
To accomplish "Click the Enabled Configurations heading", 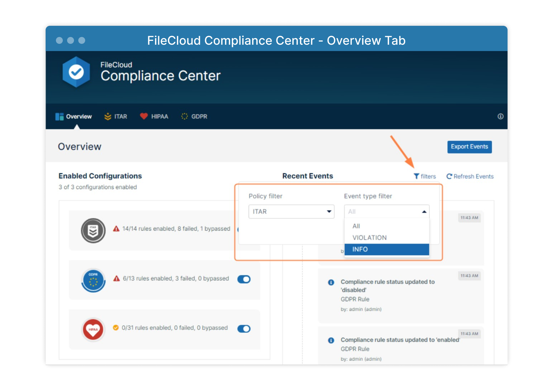I will [x=100, y=176].
